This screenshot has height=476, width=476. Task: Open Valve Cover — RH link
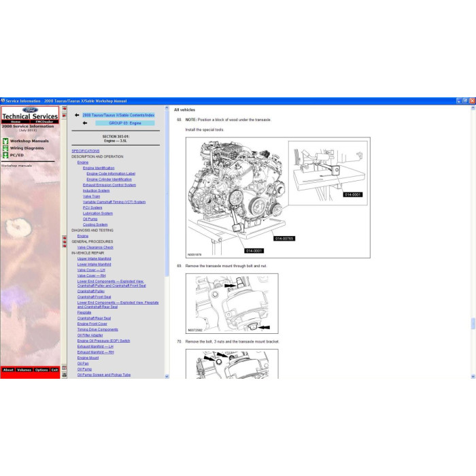tap(91, 275)
